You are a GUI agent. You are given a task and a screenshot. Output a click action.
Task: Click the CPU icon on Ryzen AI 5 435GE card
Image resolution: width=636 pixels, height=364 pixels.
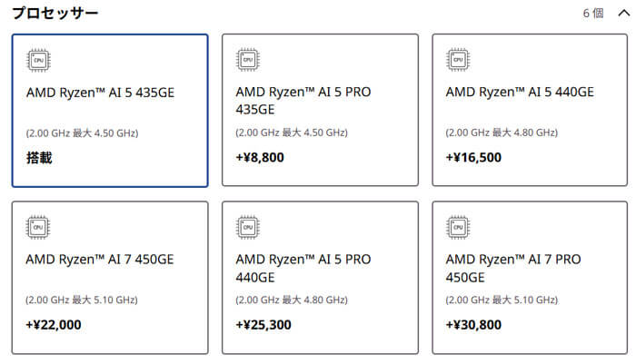[x=38, y=61]
